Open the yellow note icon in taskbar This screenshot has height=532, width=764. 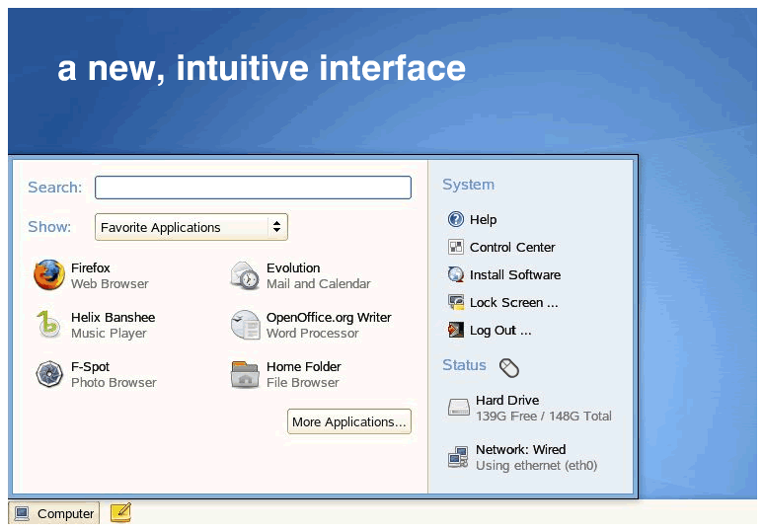point(120,512)
